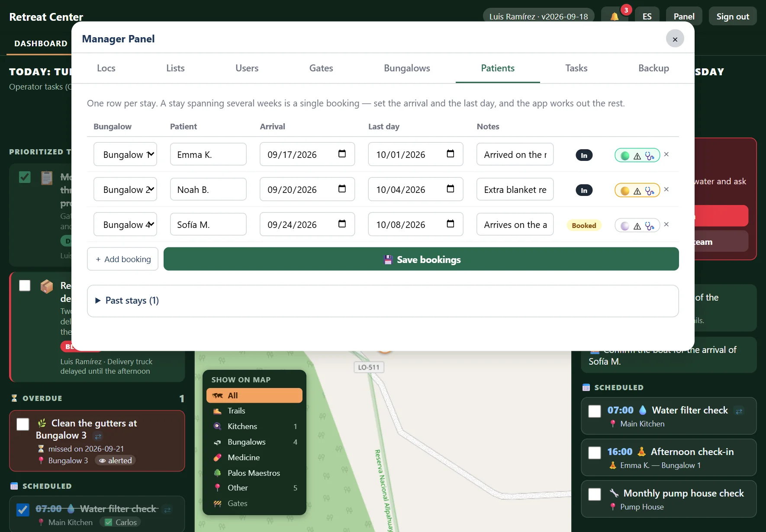The image size is (766, 532).
Task: Open calendar picker for Sofía M. last day
Action: pyautogui.click(x=450, y=224)
